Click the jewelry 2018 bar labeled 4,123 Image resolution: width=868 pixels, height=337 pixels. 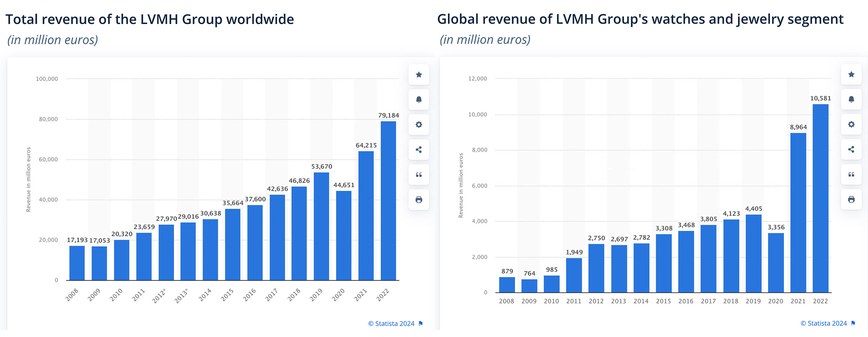[x=731, y=256]
